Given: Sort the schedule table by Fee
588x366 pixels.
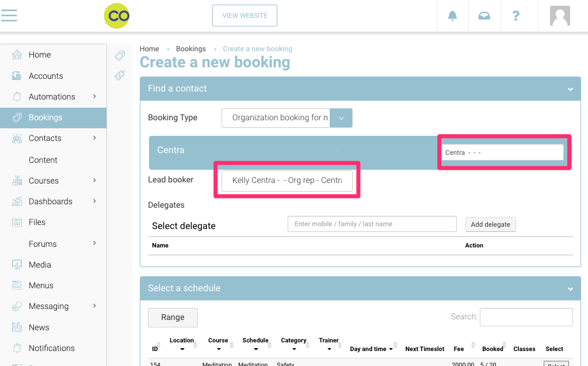Looking at the screenshot, I should tap(459, 349).
